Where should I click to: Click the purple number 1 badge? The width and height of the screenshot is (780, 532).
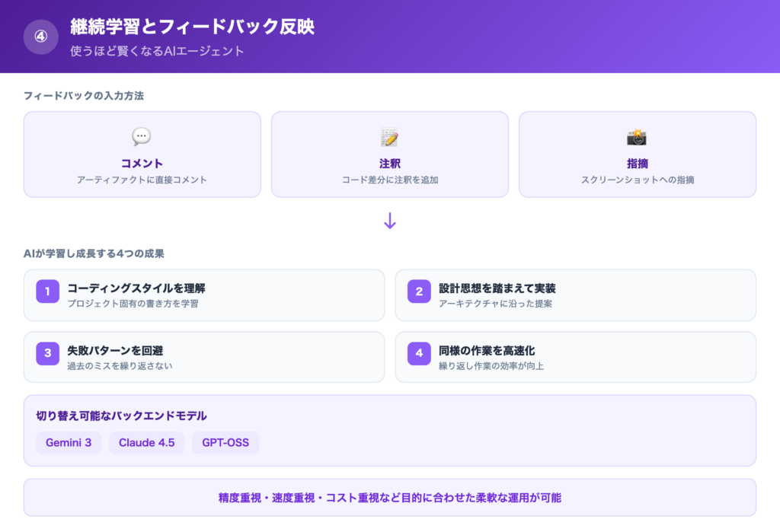(47, 291)
